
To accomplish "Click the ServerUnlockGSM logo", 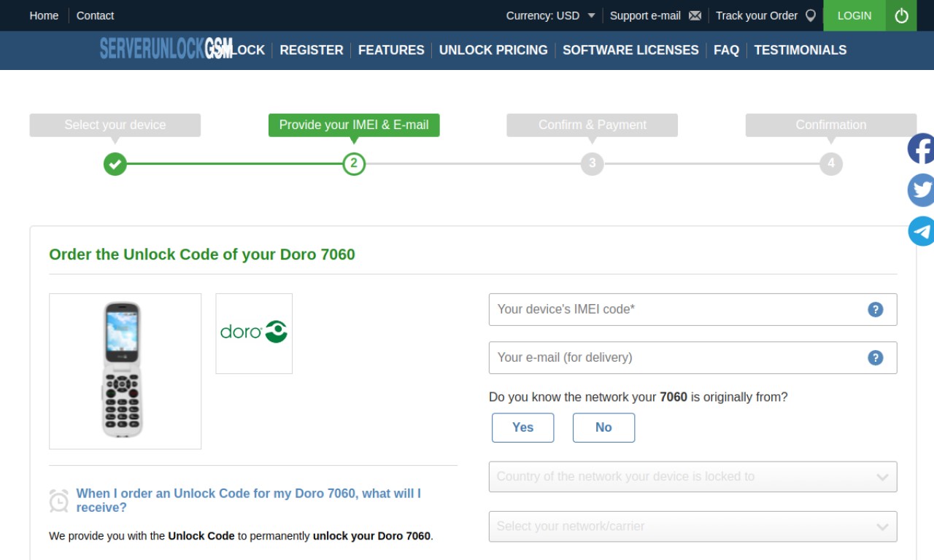I will 166,49.
